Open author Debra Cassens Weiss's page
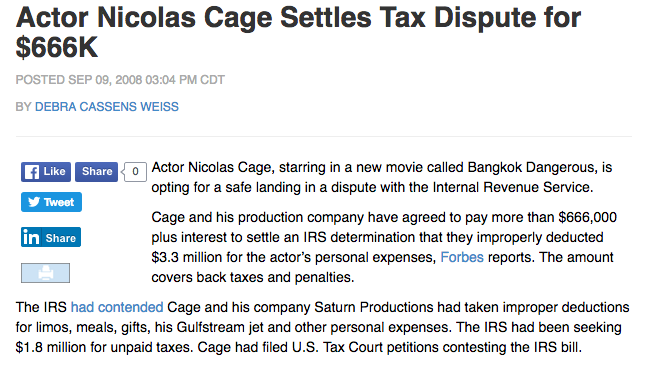The image size is (647, 369). click(107, 107)
